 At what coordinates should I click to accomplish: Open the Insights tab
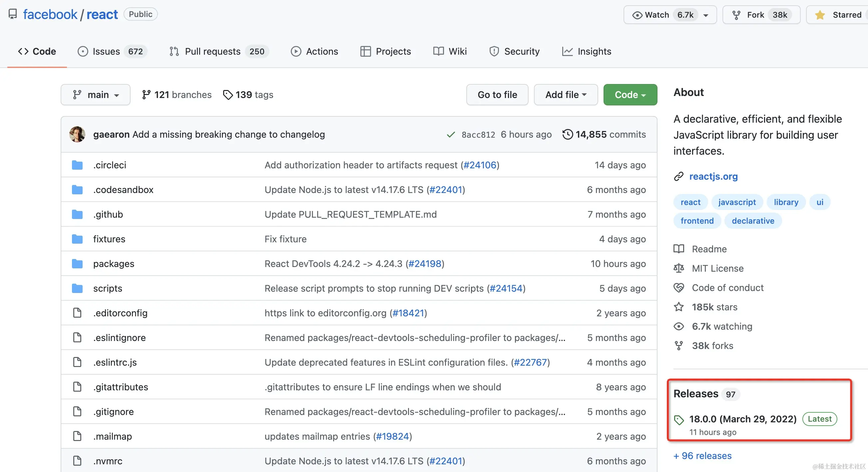[586, 51]
